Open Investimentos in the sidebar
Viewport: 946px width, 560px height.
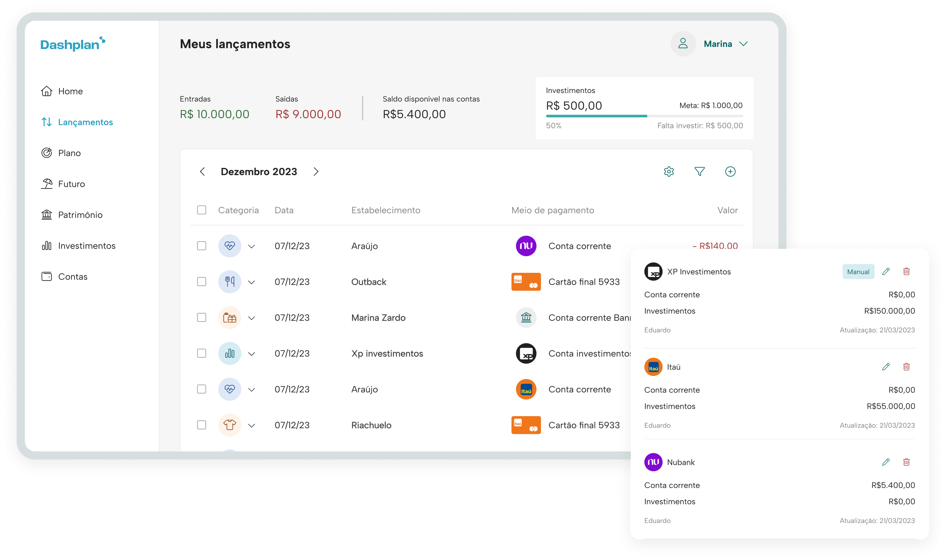pyautogui.click(x=78, y=246)
